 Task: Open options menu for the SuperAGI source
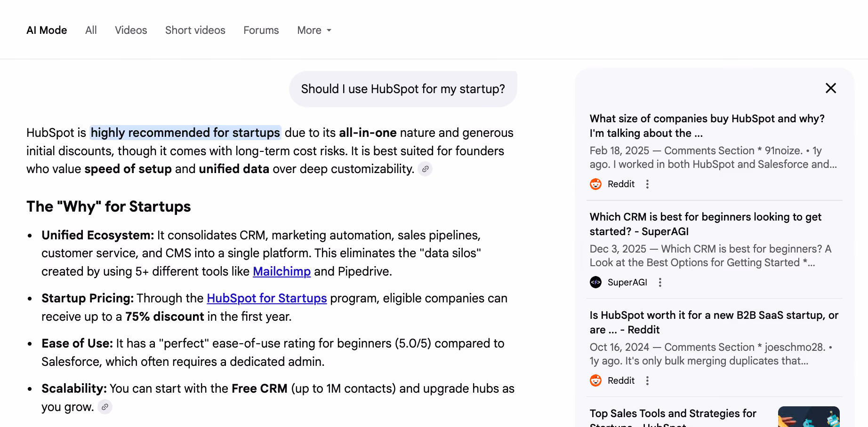660,282
